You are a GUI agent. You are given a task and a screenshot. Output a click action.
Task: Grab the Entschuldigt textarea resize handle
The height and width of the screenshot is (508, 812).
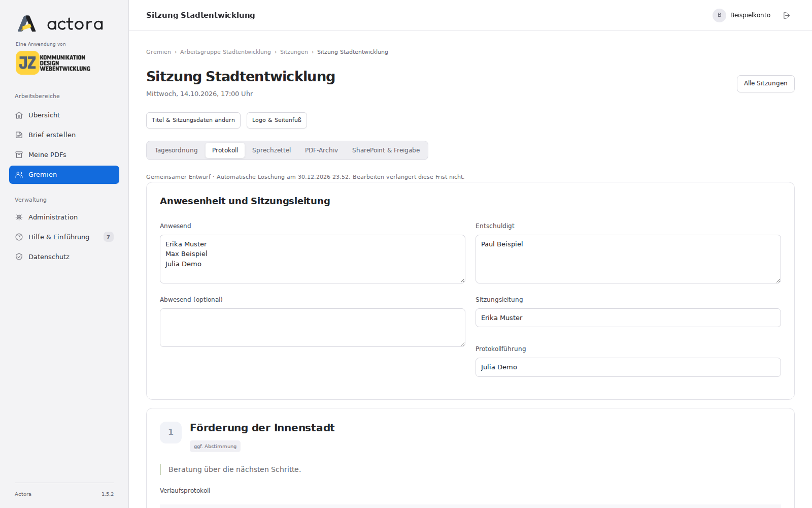coord(778,280)
